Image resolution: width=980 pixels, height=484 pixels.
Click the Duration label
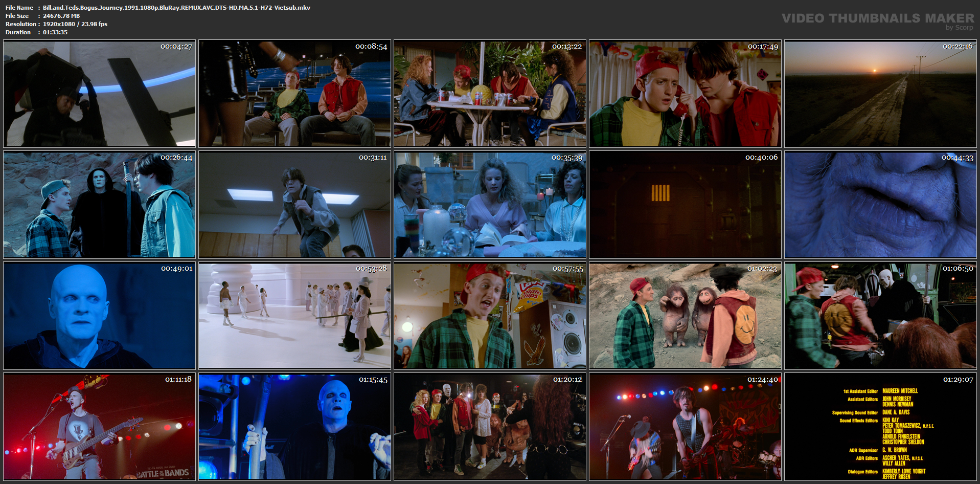click(x=18, y=32)
